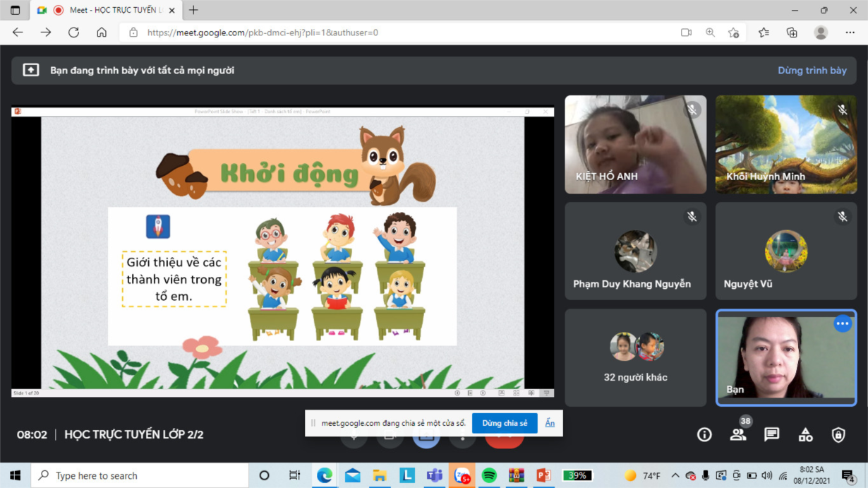
Task: Open meeting details info icon
Action: coord(704,435)
